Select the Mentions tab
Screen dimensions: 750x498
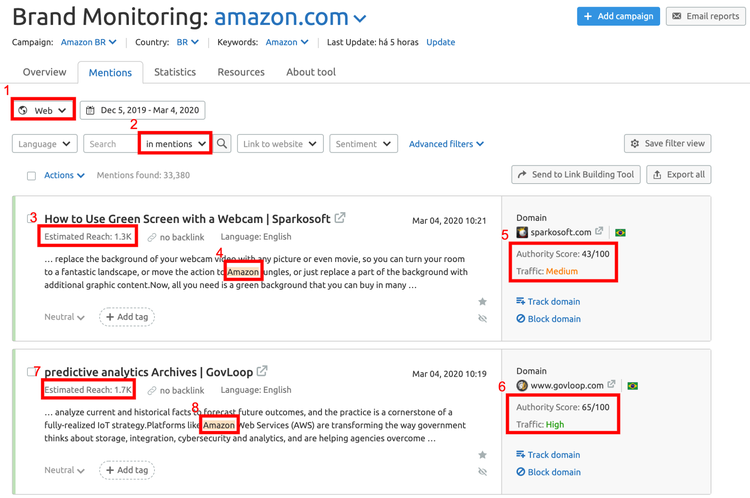click(x=110, y=72)
